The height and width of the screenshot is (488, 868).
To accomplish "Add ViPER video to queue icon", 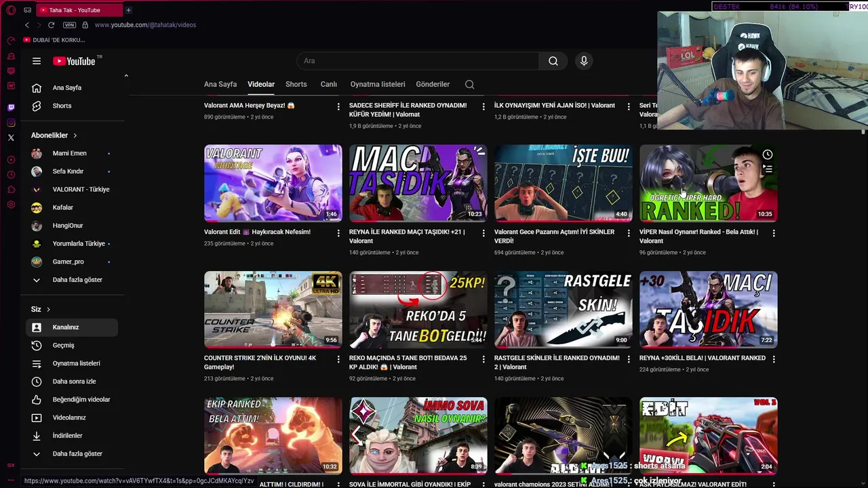I will pyautogui.click(x=767, y=169).
